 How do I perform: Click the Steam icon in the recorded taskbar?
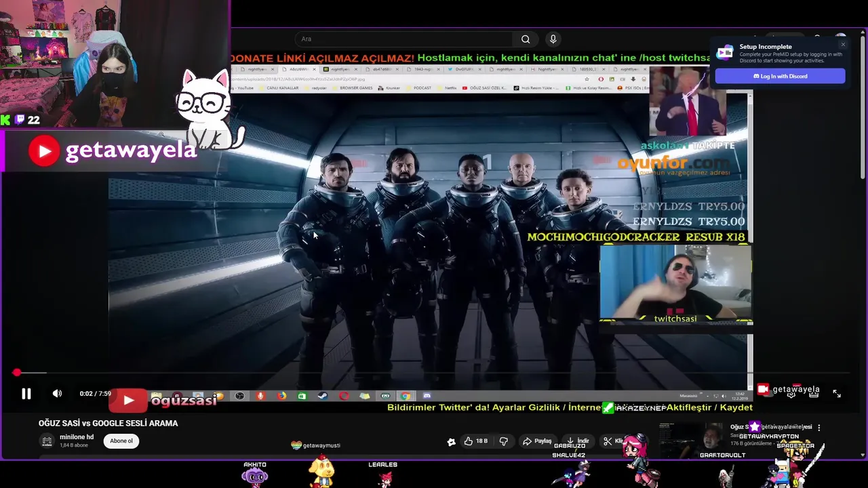(323, 396)
